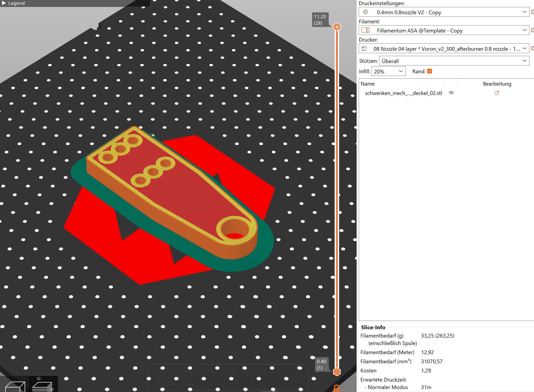Click filament color swatch in Filament dropdown
Screen dimensions: 534x392
pos(365,30)
